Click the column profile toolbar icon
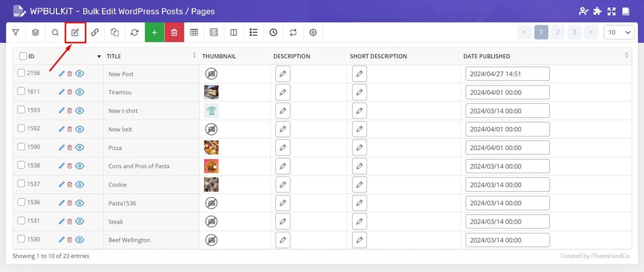The width and height of the screenshot is (644, 272). point(214,33)
